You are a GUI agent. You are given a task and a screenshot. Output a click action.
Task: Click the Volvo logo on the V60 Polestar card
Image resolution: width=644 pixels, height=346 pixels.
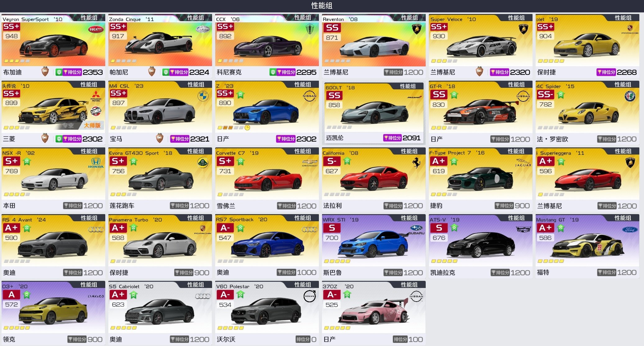310,296
